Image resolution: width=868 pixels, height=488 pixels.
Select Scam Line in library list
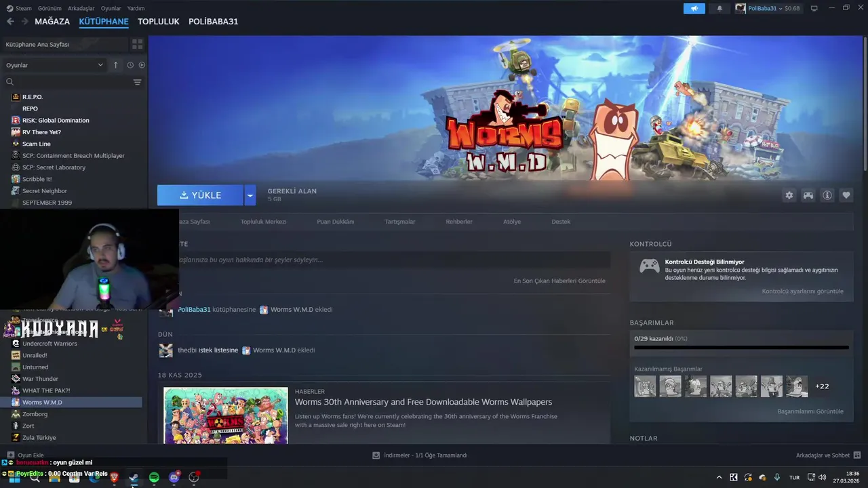coord(37,144)
